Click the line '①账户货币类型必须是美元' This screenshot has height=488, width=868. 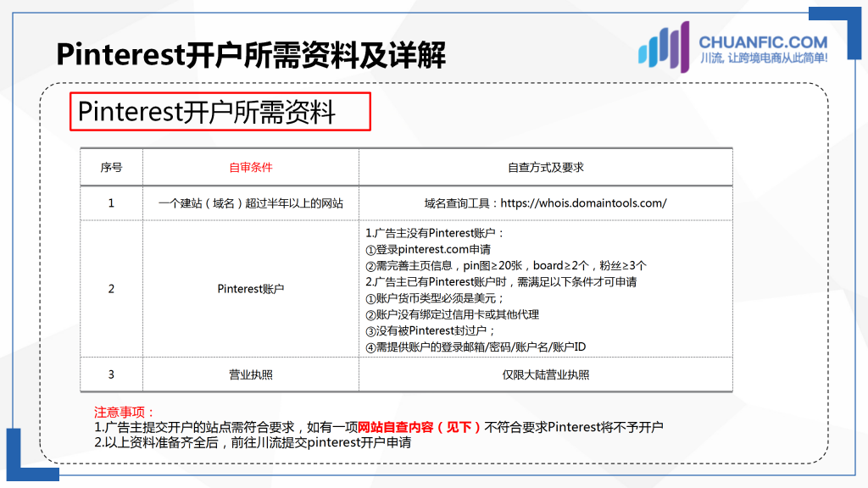pos(435,298)
